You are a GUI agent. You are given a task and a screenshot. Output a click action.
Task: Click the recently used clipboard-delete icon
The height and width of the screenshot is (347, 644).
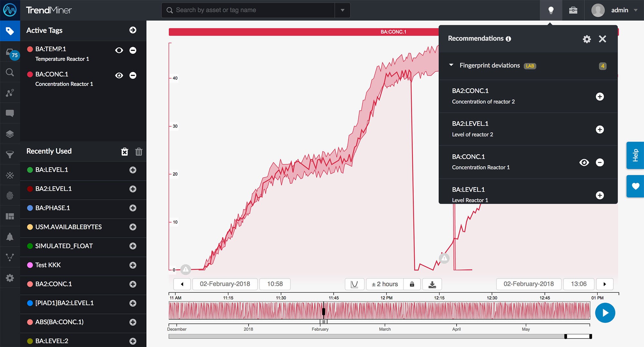click(125, 151)
